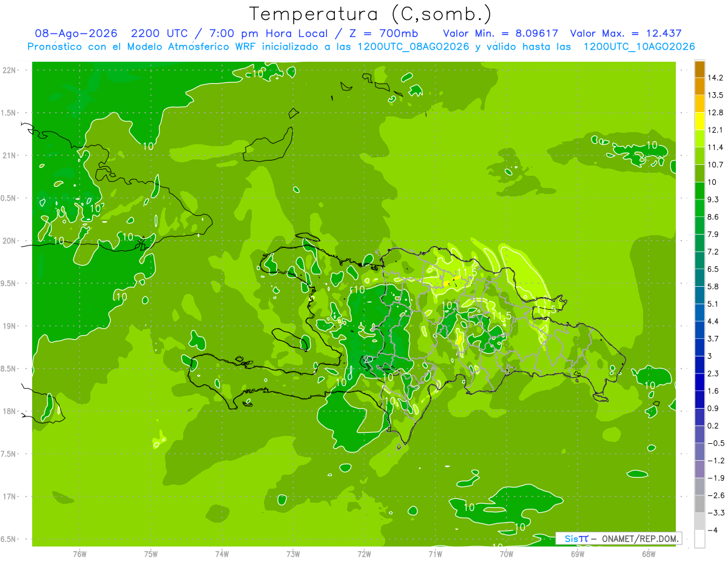Click the 'ONAMET/REP.DOM.' credit label
This screenshot has height=562, width=728.
tap(640, 538)
